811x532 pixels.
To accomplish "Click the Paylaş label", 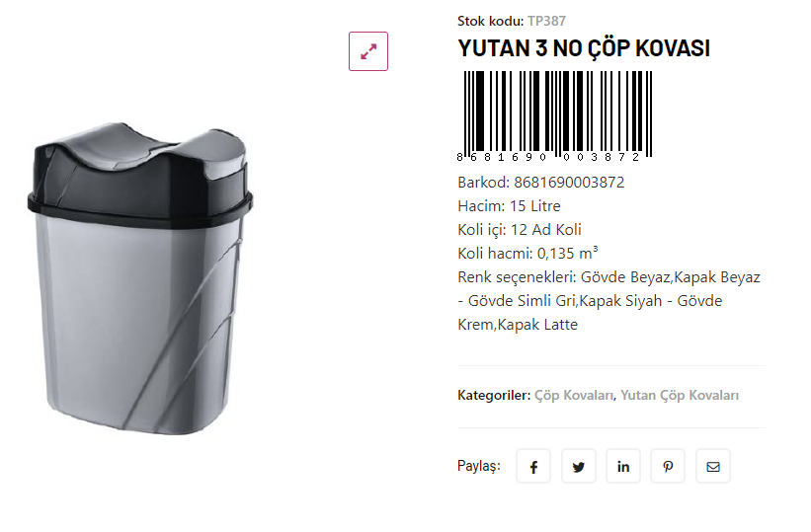I will [479, 466].
